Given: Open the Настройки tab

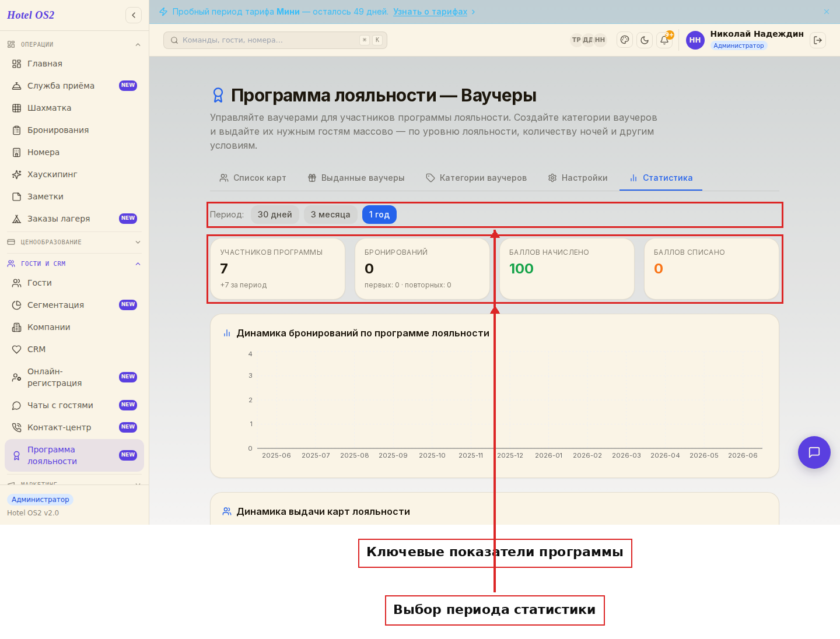Looking at the screenshot, I should pos(577,178).
